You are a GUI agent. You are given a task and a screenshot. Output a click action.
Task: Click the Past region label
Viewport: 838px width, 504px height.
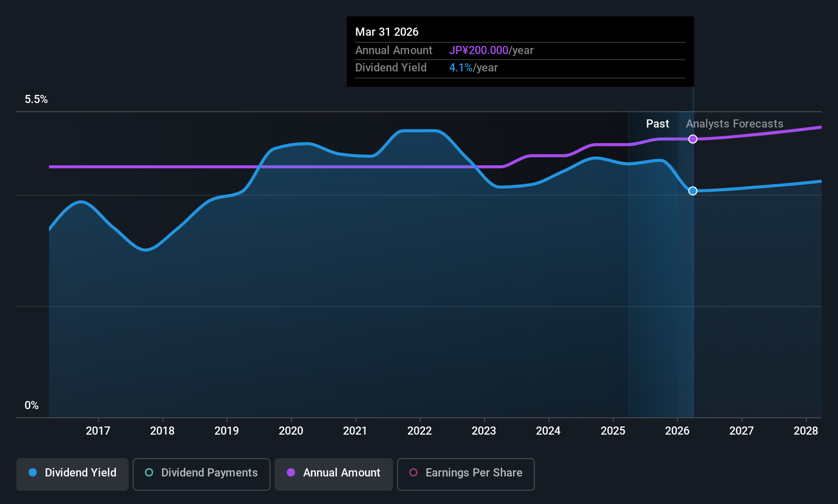click(657, 124)
